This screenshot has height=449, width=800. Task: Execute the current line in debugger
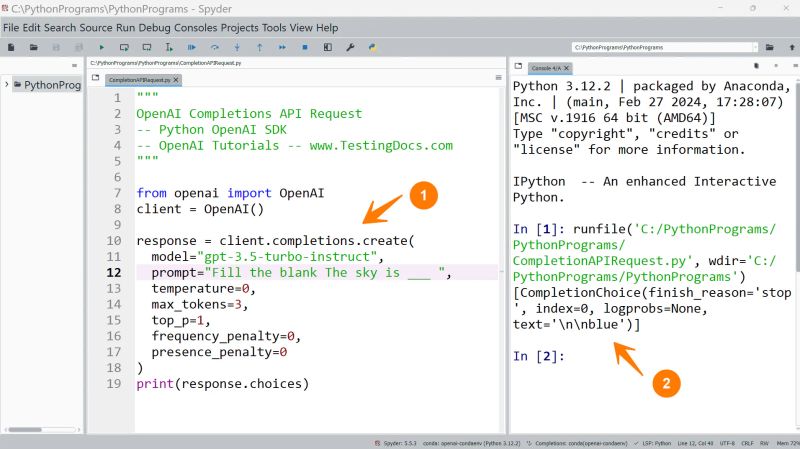tap(215, 47)
